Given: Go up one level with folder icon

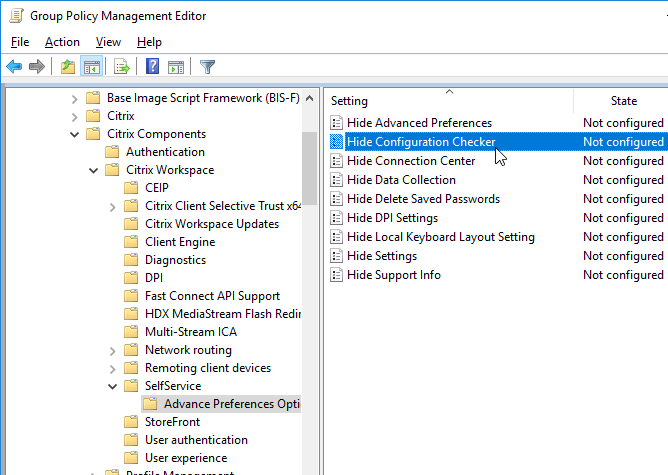Looking at the screenshot, I should [x=68, y=67].
